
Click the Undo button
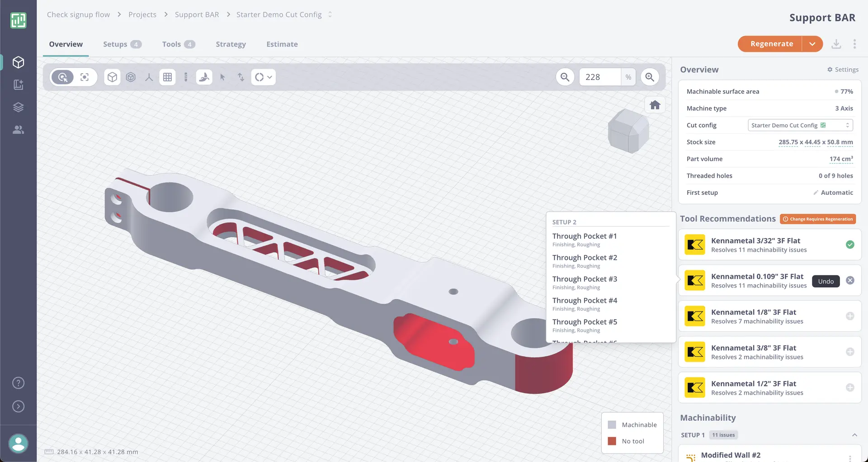pyautogui.click(x=826, y=281)
